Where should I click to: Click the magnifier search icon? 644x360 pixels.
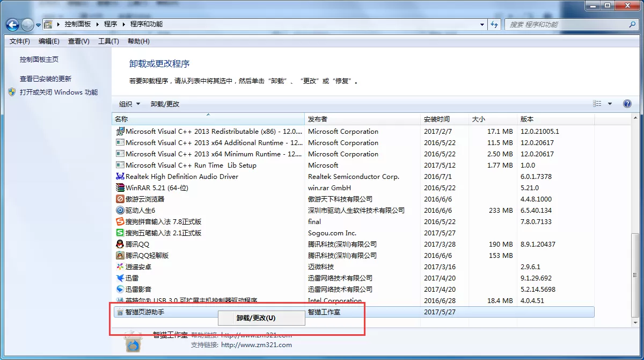(633, 24)
